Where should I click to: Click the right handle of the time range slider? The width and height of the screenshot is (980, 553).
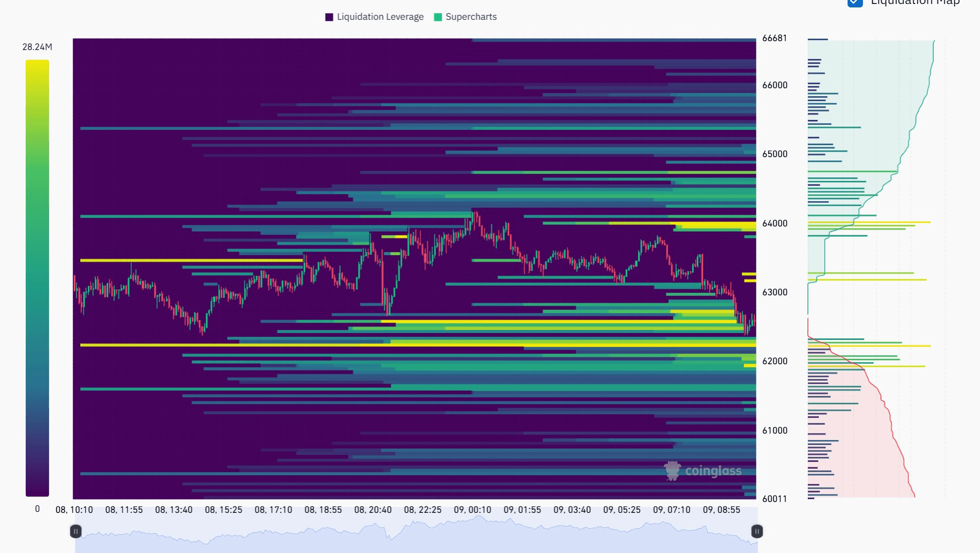(x=757, y=531)
